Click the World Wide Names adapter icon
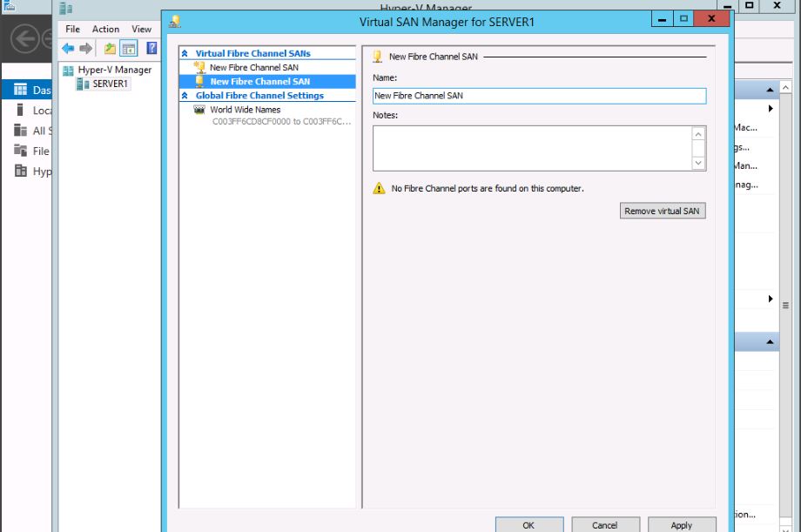 coord(199,110)
